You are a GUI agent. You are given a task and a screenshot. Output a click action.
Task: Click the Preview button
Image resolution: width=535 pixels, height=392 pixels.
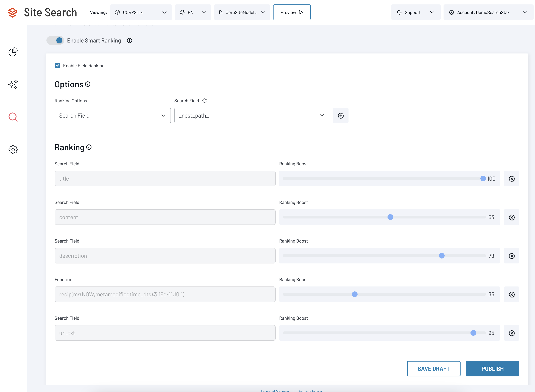pos(292,12)
